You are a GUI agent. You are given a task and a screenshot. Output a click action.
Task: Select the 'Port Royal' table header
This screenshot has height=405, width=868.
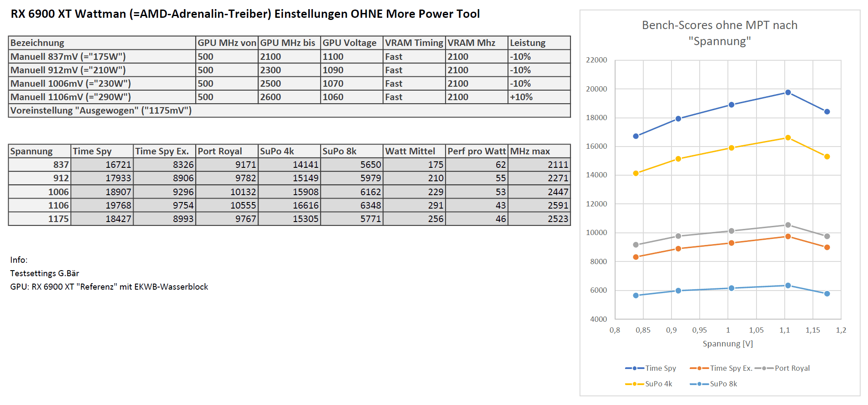tap(227, 151)
